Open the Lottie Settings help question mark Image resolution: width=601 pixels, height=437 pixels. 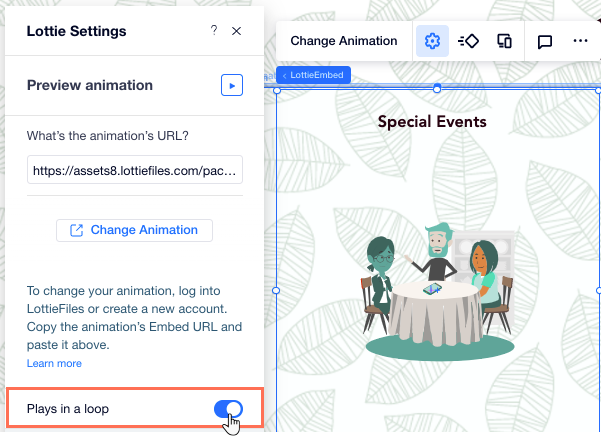[214, 30]
